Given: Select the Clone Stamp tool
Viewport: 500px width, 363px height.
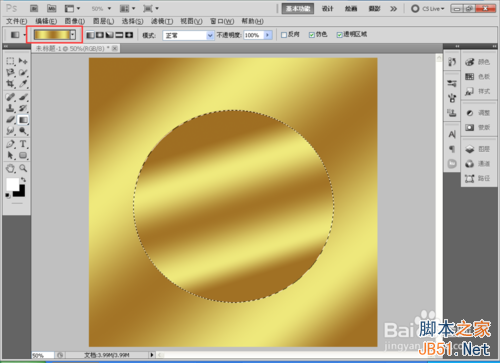Looking at the screenshot, I should pyautogui.click(x=10, y=108).
